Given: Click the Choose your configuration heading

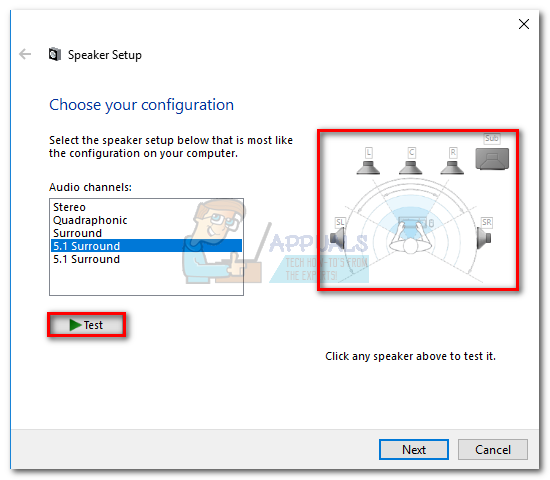Looking at the screenshot, I should [141, 105].
